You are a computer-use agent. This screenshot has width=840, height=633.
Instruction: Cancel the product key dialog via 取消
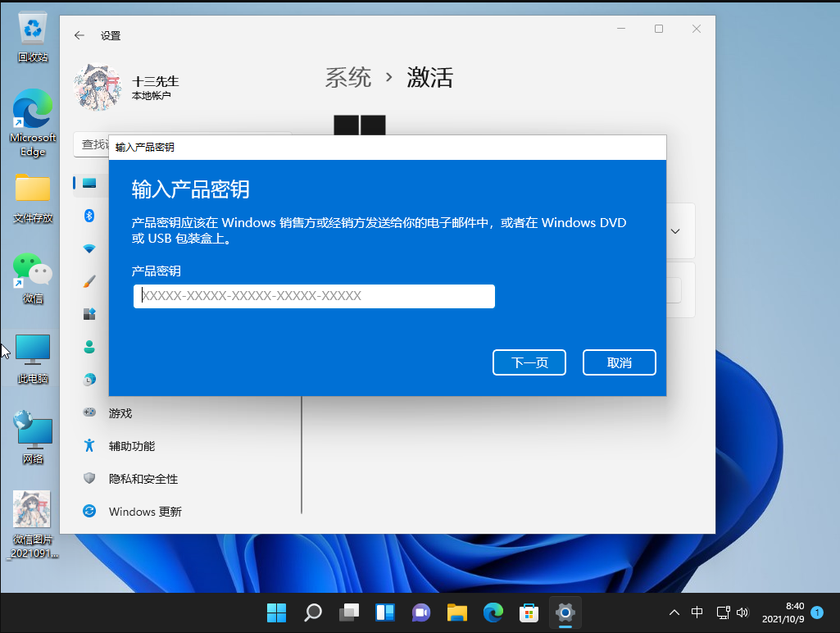pos(619,362)
